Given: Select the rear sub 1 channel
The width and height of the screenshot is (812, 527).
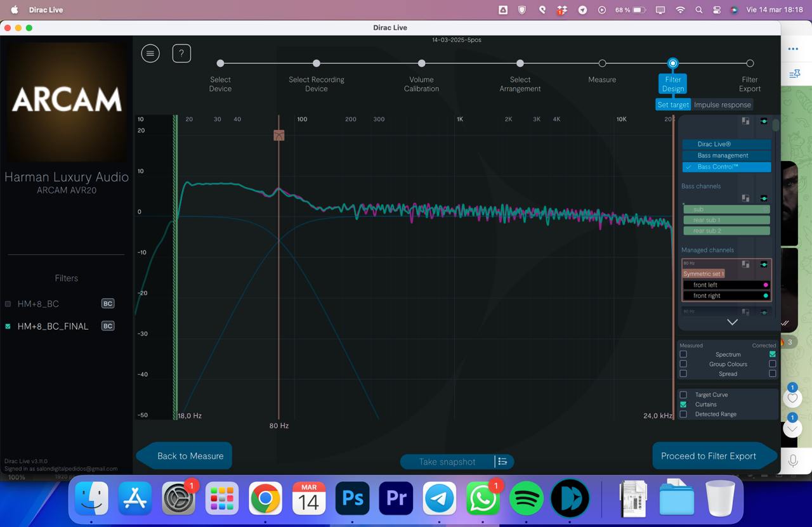Looking at the screenshot, I should tap(726, 220).
